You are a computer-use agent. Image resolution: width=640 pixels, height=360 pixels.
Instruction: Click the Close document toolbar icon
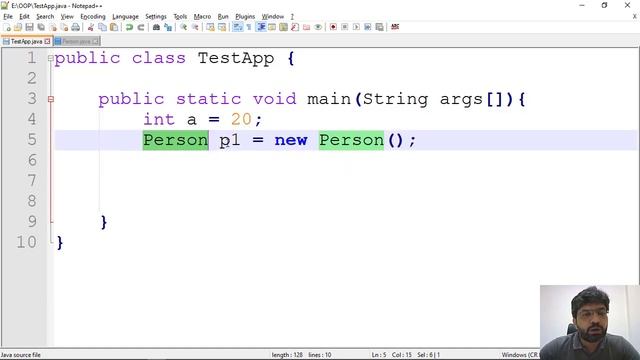pos(53,27)
